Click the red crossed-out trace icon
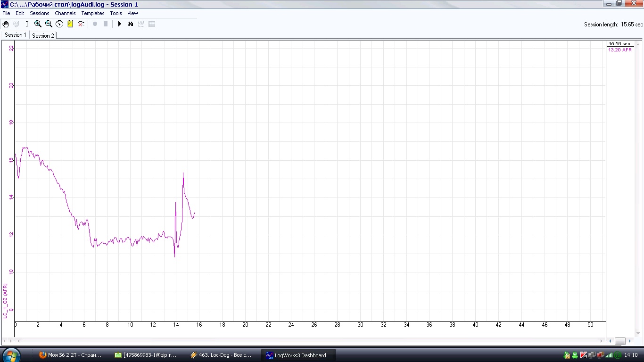Screen dimensions: 644x362 click(x=81, y=24)
